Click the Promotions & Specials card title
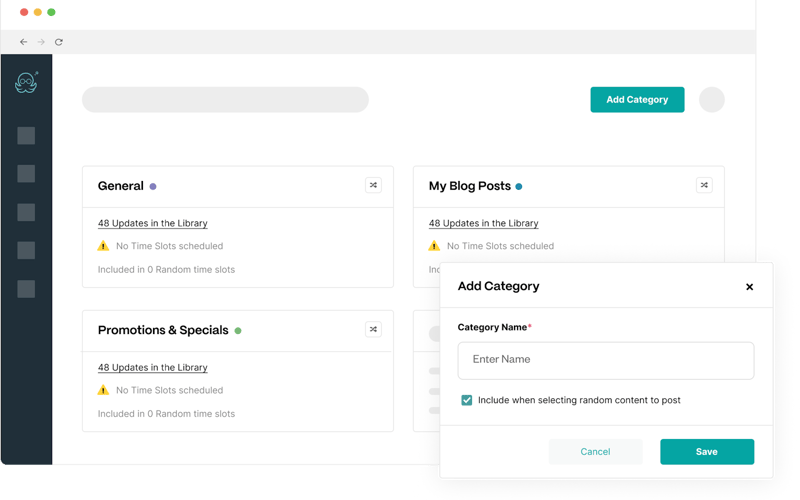800x500 pixels. [x=163, y=330]
